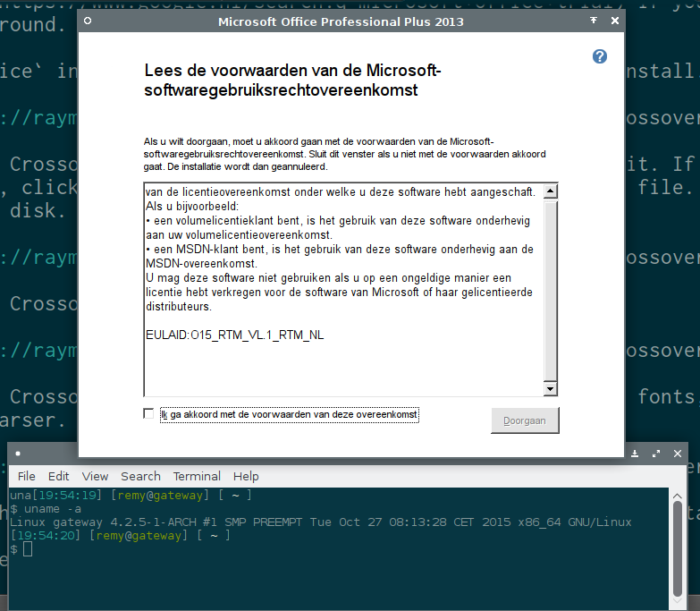700x611 pixels.
Task: Click the license agreement scrollbar thumb
Action: (550, 291)
